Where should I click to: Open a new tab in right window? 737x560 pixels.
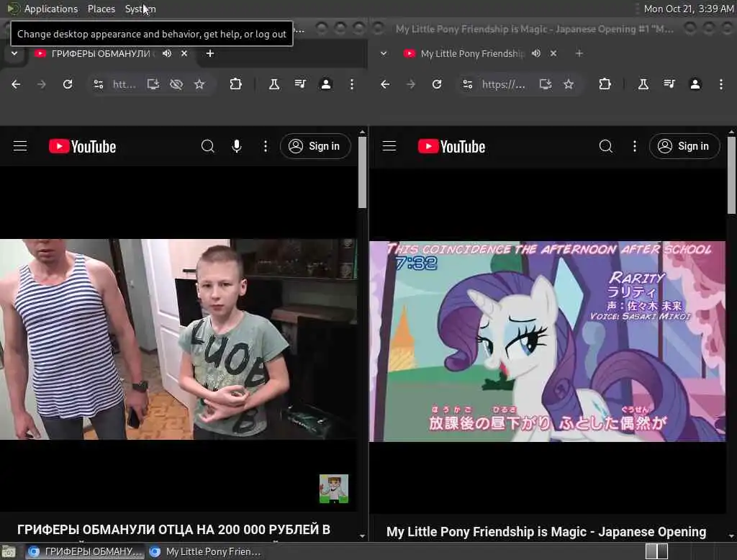tap(579, 53)
